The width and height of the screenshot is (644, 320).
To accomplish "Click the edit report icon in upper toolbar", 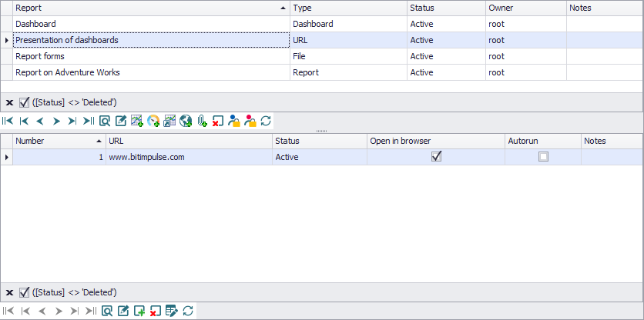I will [x=121, y=121].
